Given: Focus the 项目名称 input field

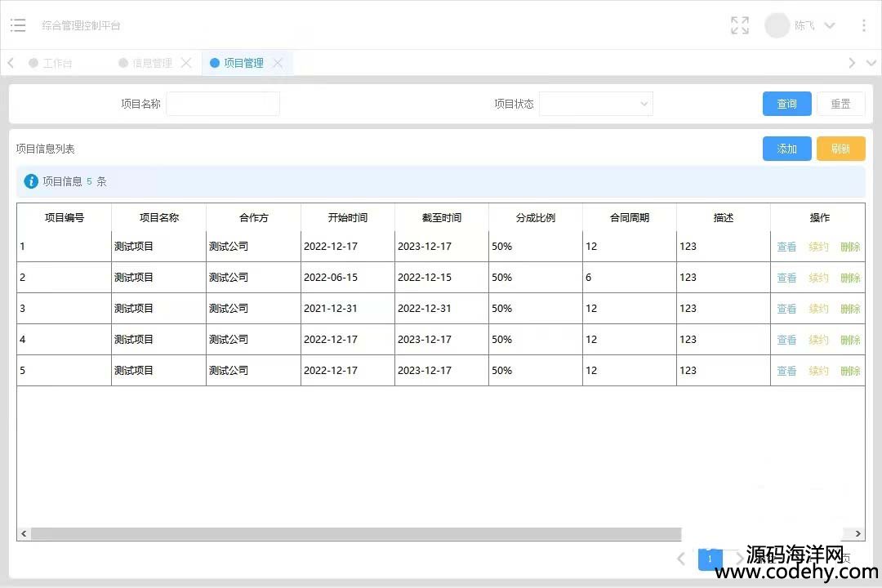Looking at the screenshot, I should pyautogui.click(x=223, y=104).
